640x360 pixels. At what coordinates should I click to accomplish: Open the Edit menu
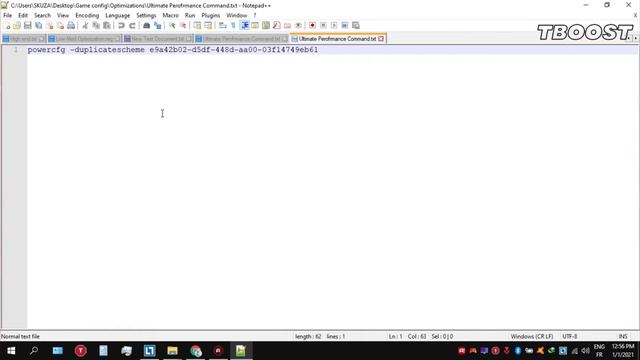point(23,15)
